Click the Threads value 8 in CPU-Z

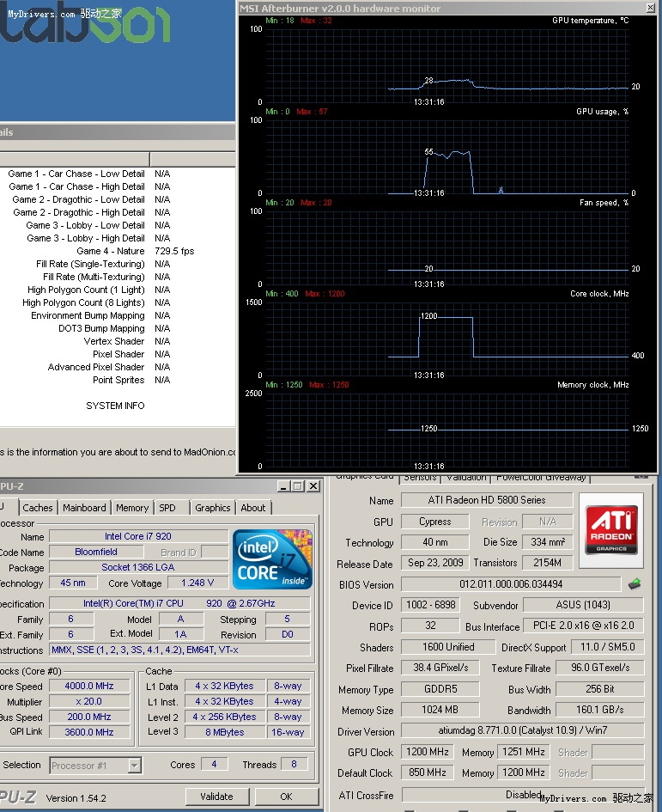click(x=294, y=765)
